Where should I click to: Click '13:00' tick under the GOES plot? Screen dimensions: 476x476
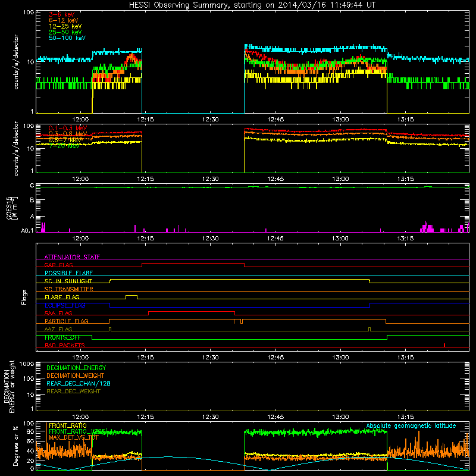(340, 239)
